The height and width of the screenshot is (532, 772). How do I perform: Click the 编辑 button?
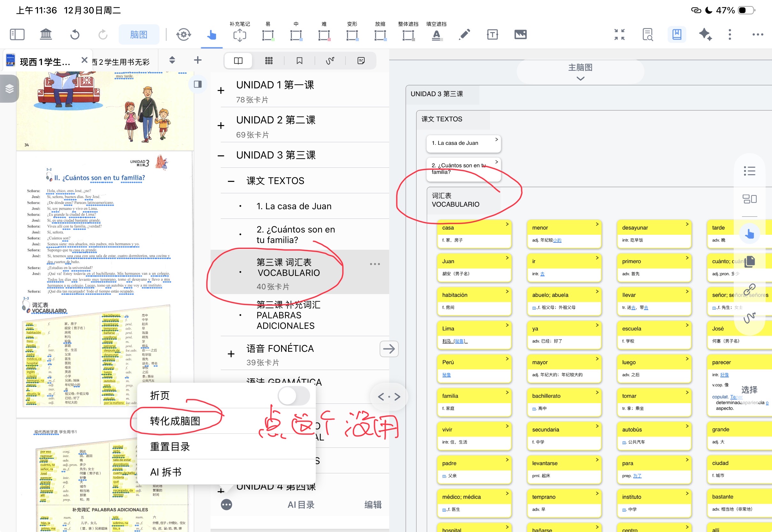point(373,505)
